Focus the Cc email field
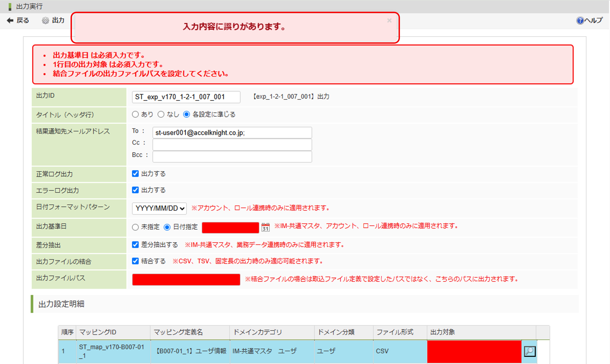Viewport: 610px width, 364px height. point(232,145)
